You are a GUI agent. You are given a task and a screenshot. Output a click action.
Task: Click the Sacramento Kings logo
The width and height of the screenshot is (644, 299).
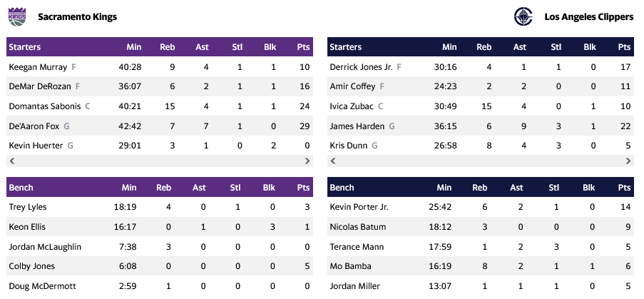[16, 16]
